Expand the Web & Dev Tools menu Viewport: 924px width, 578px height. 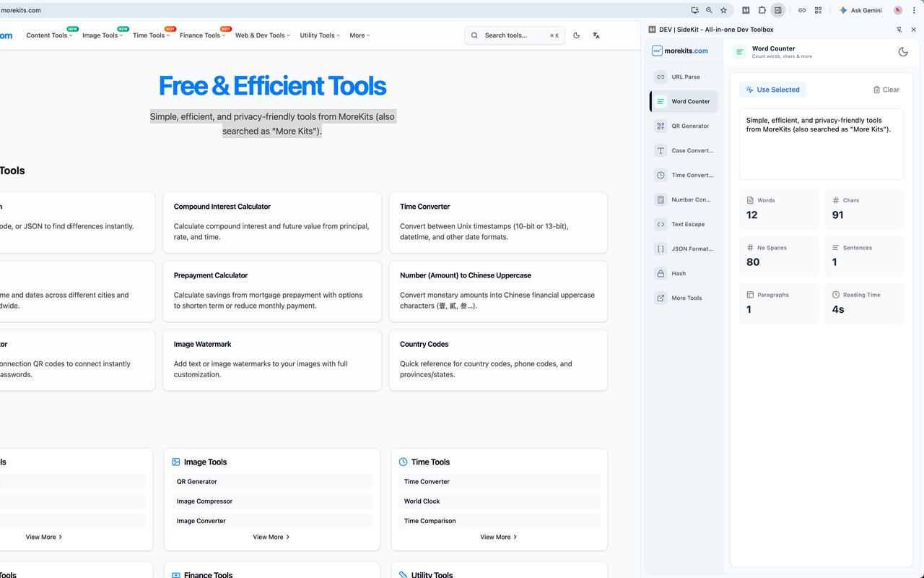263,35
